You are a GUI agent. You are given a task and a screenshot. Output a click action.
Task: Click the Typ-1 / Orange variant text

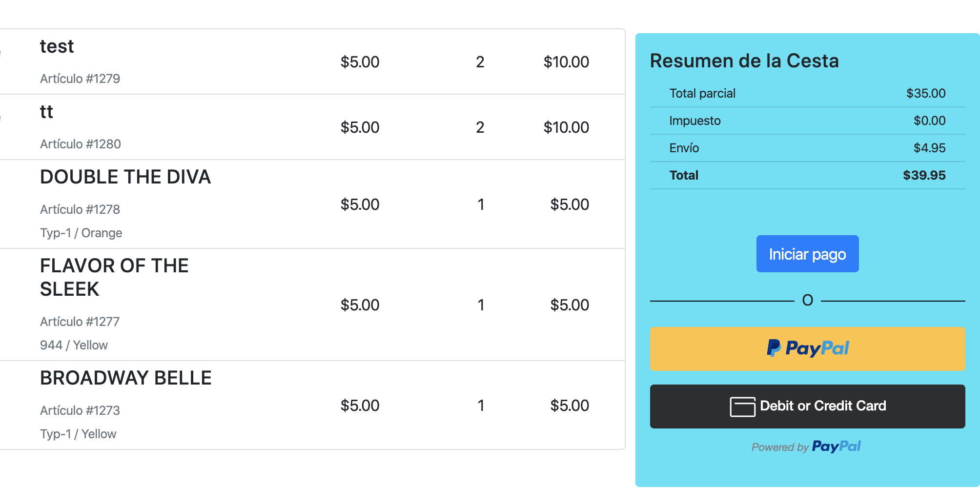point(81,233)
